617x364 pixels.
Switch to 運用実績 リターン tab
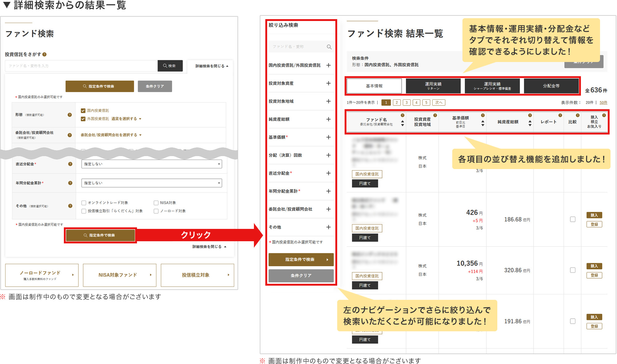(x=433, y=86)
